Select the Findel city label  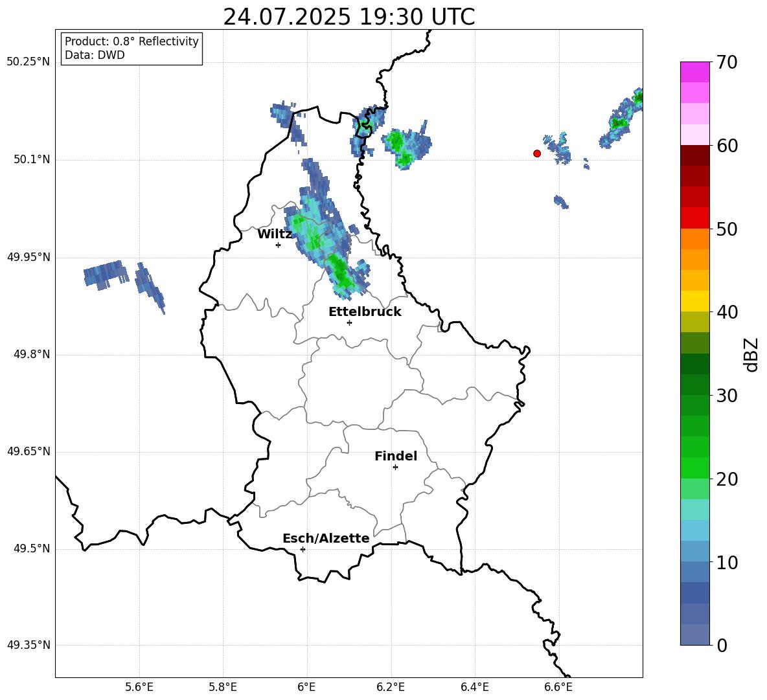396,456
